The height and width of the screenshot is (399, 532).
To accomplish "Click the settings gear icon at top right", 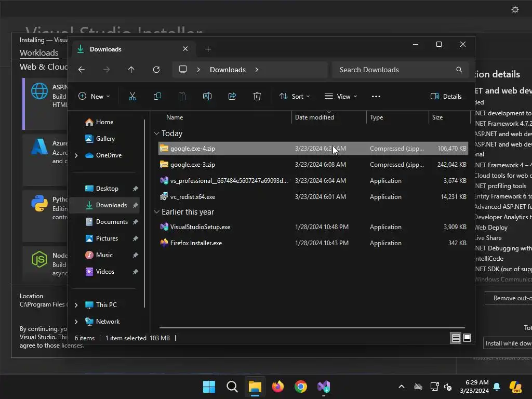I will coord(515,9).
